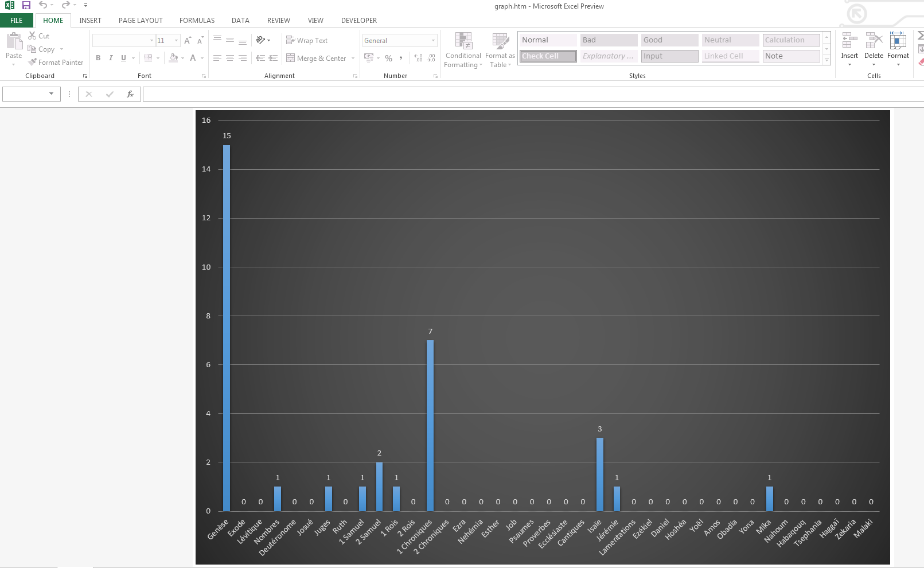Click the Increase Indent icon
Viewport: 924px width, 568px height.
273,58
